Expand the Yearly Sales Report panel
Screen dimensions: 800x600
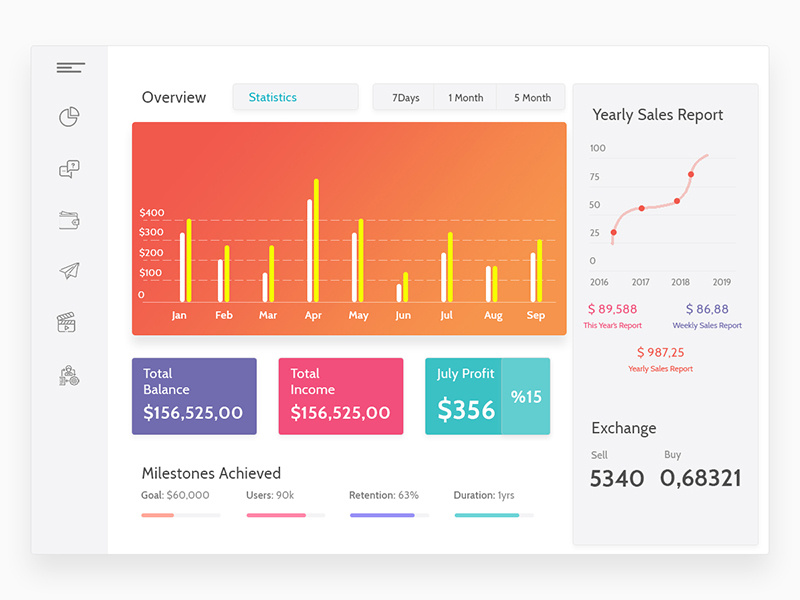pos(657,115)
